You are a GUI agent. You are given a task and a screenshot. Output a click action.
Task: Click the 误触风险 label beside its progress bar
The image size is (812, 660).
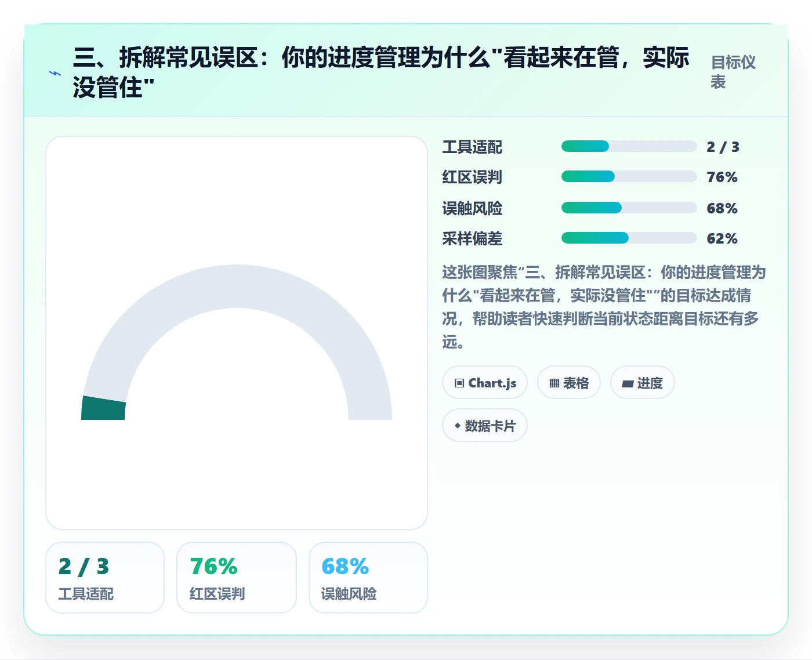tap(472, 208)
